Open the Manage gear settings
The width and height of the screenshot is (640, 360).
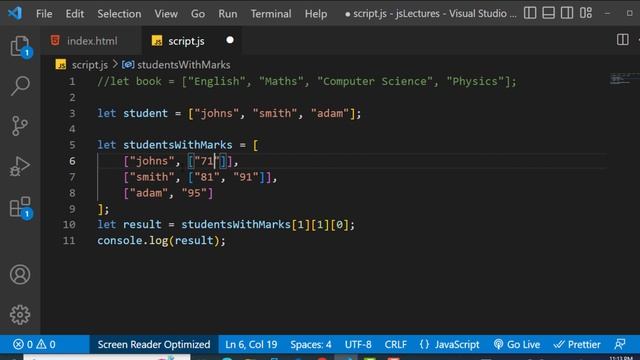click(x=20, y=315)
